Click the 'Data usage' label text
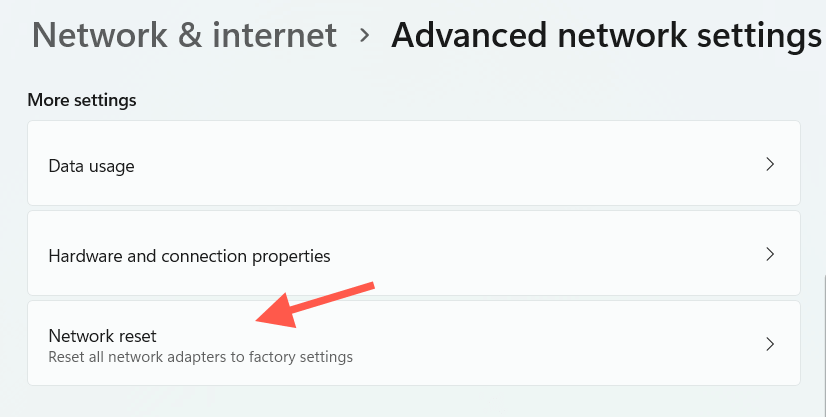Viewport: 826px width, 417px height. pyautogui.click(x=91, y=166)
